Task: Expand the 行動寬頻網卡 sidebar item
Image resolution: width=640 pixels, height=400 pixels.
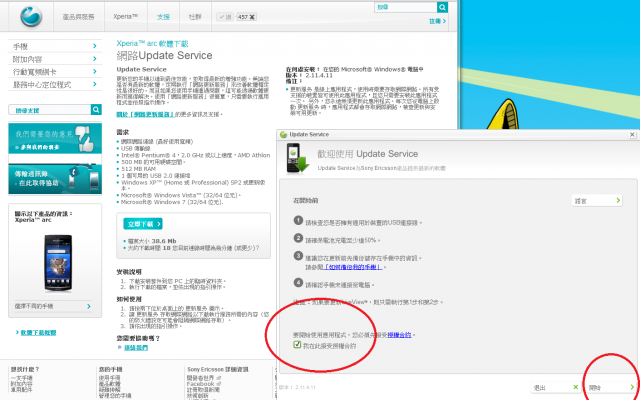Action: click(55, 72)
